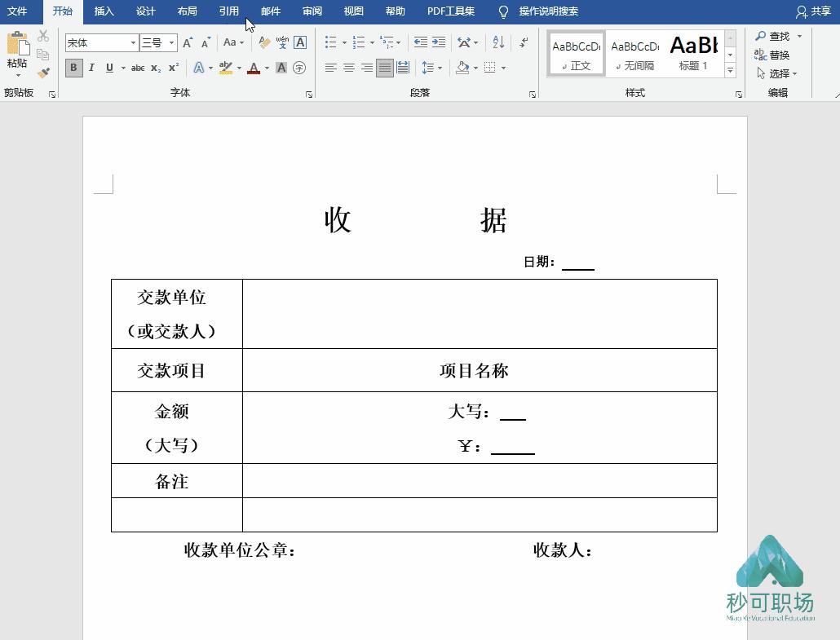This screenshot has height=640, width=840.
Task: Open the font size dropdown
Action: (x=171, y=43)
